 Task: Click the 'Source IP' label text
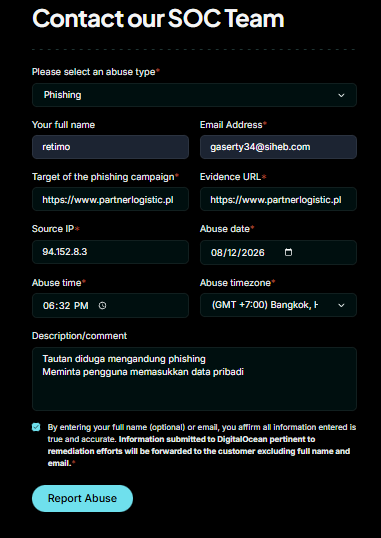(55, 229)
